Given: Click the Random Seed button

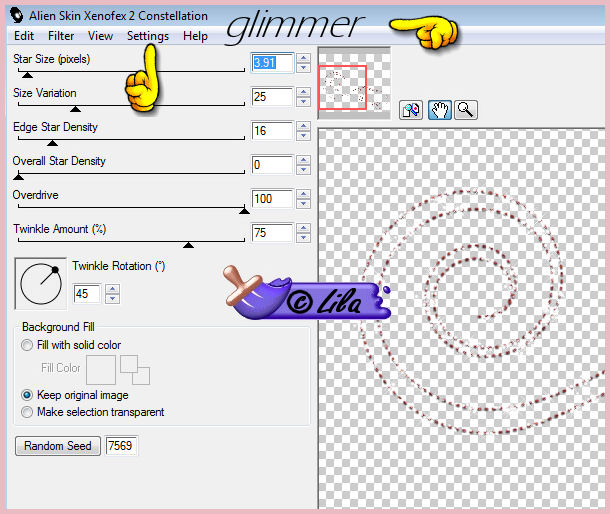Looking at the screenshot, I should point(58,446).
